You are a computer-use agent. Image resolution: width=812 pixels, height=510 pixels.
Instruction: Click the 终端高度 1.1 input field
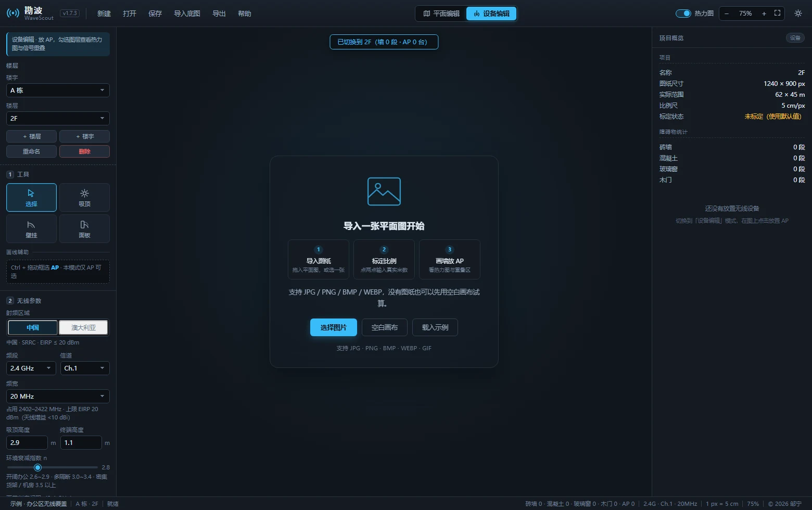81,442
